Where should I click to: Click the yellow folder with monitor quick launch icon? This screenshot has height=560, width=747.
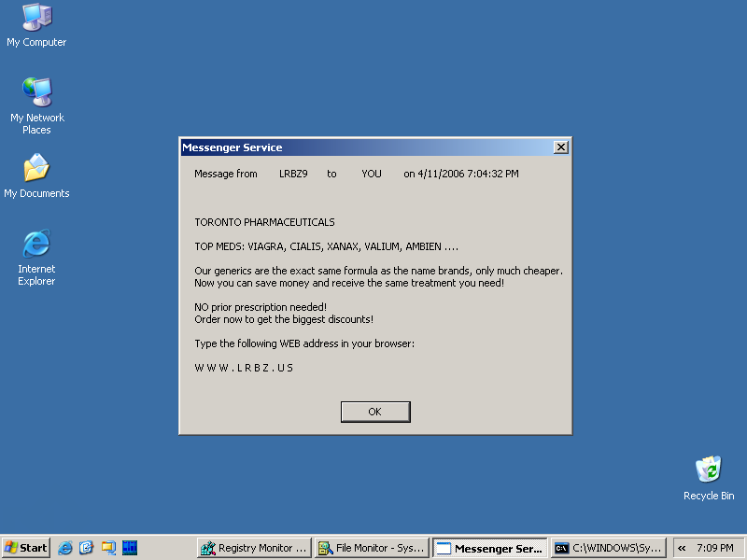[x=108, y=548]
